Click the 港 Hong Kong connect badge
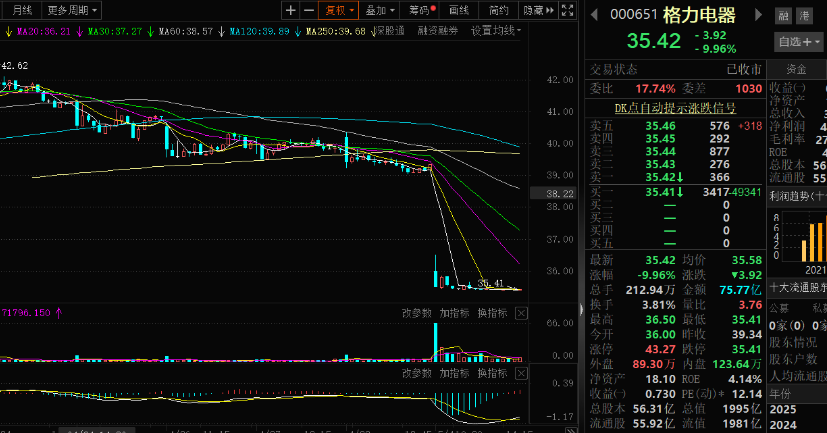827x433 pixels. tap(806, 16)
